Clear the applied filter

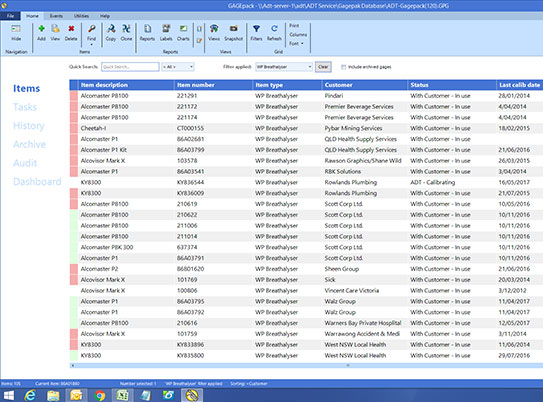coord(323,67)
